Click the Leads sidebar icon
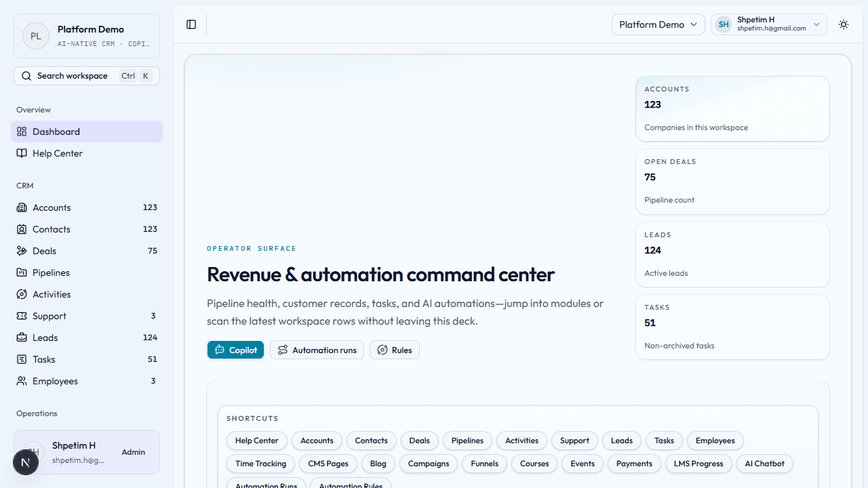The height and width of the screenshot is (488, 868). click(x=22, y=338)
